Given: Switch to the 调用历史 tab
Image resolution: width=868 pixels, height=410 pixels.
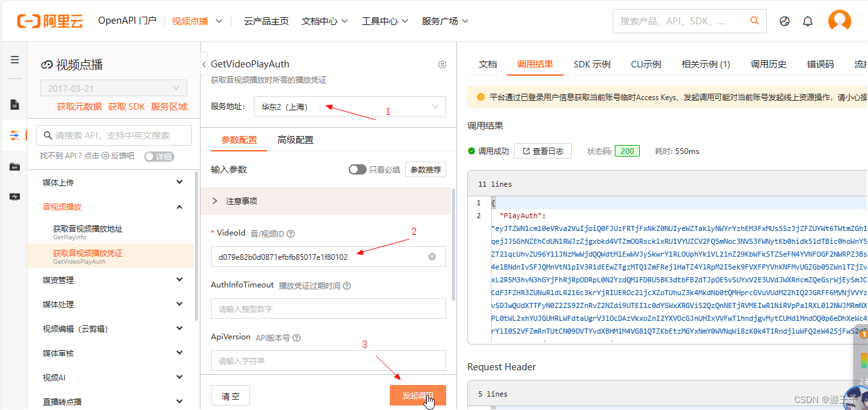Looking at the screenshot, I should (x=769, y=64).
